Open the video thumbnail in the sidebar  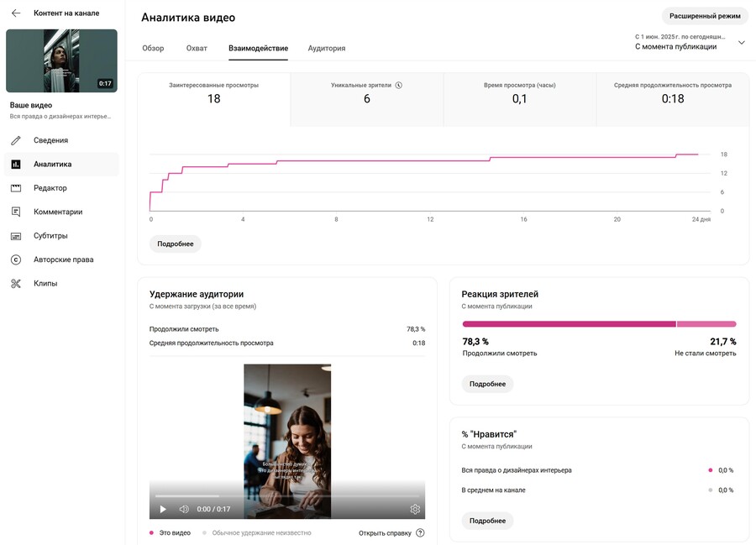pos(61,60)
